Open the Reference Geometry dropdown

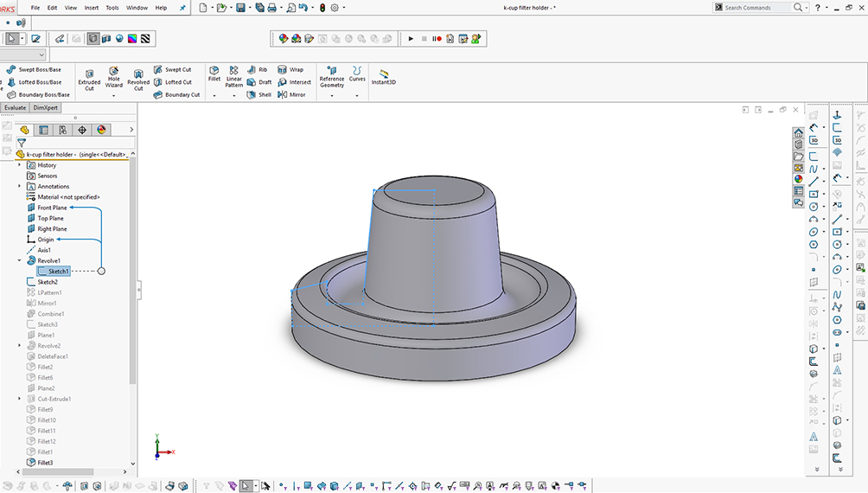(x=332, y=95)
